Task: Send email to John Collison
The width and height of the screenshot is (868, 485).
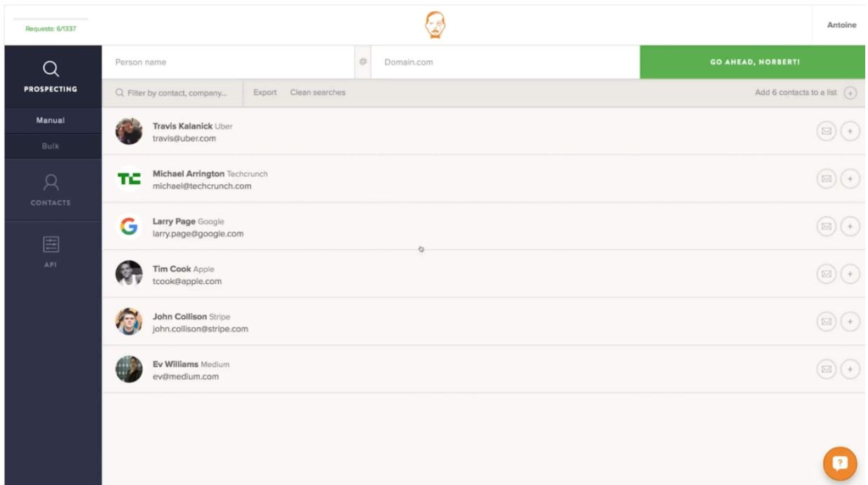Action: (827, 322)
